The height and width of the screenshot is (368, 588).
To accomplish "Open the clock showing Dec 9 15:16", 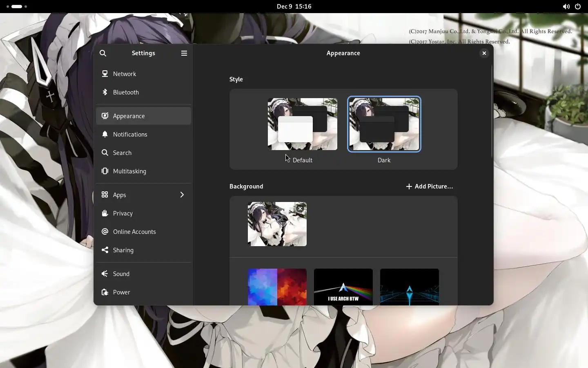I will click(294, 7).
